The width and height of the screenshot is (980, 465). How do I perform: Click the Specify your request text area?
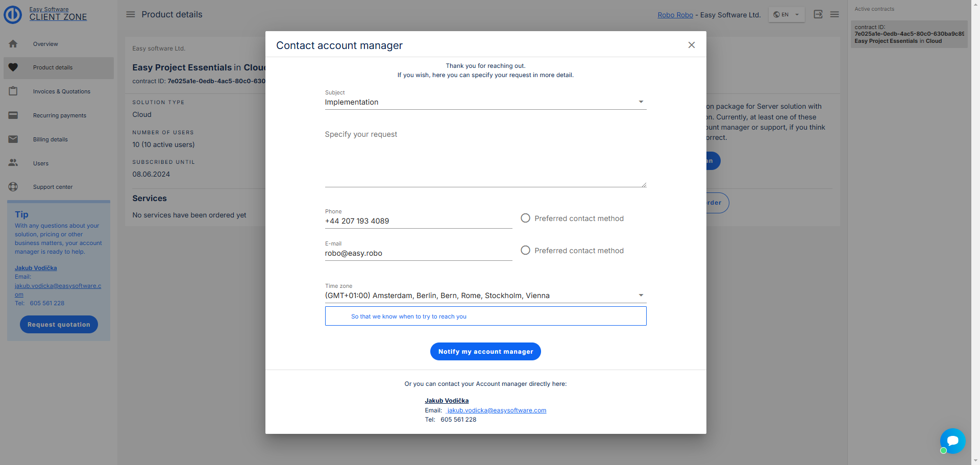(x=485, y=158)
